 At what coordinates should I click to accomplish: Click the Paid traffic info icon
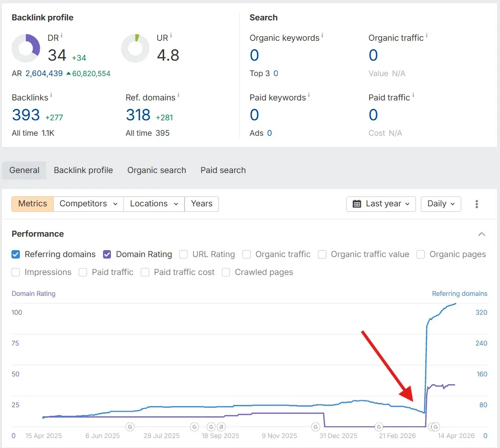coord(413,95)
